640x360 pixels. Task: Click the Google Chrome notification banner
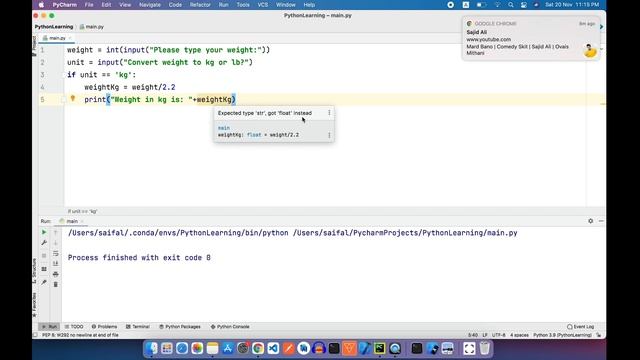pos(531,38)
